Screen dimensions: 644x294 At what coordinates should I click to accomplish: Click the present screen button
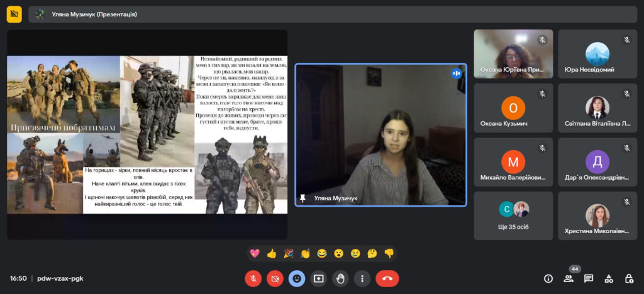[x=318, y=278]
